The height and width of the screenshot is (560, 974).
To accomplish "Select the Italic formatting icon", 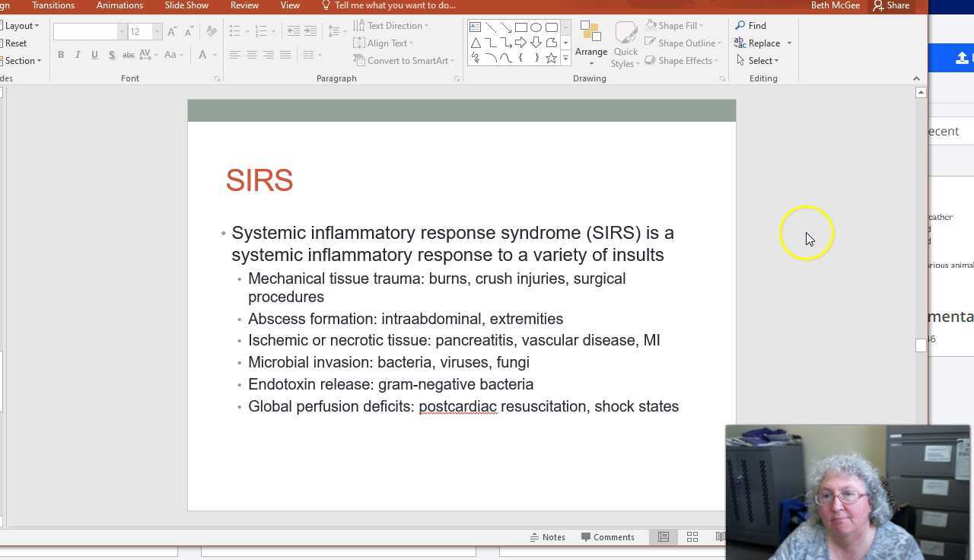I will click(x=78, y=55).
